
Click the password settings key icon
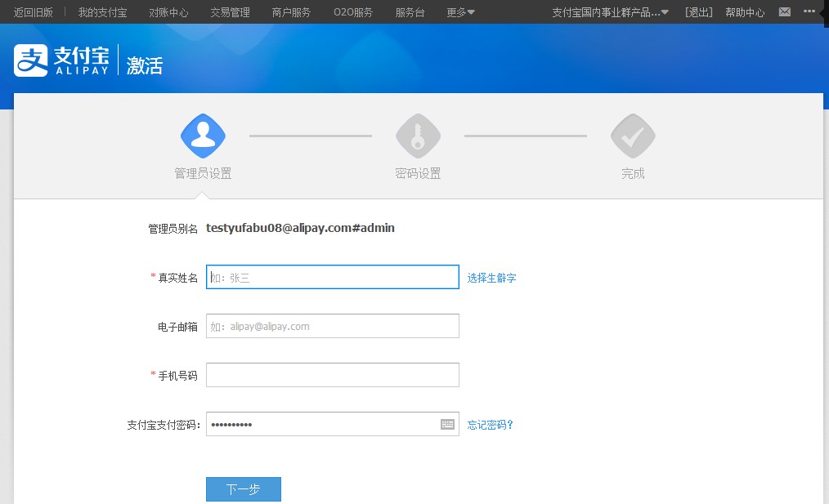click(x=418, y=136)
